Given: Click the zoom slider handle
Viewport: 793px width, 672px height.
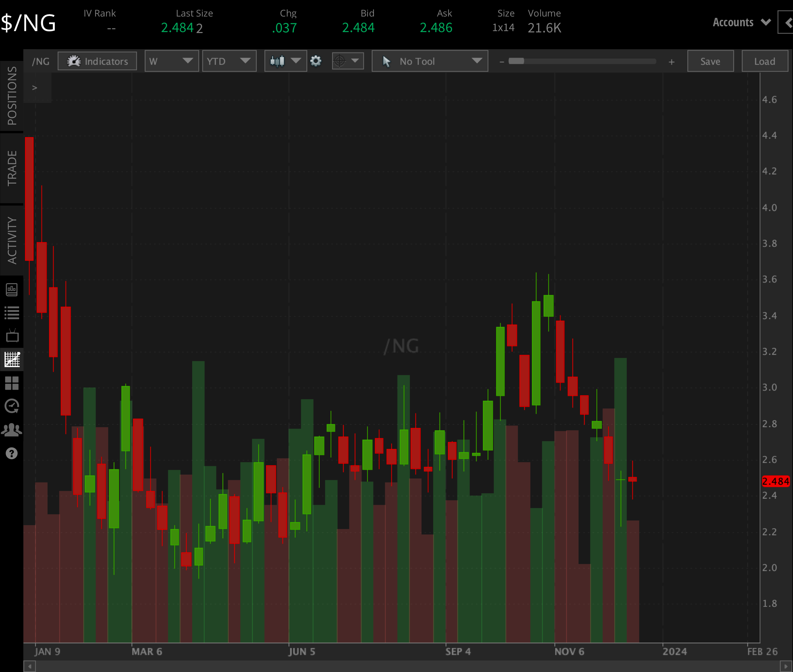Looking at the screenshot, I should point(516,61).
